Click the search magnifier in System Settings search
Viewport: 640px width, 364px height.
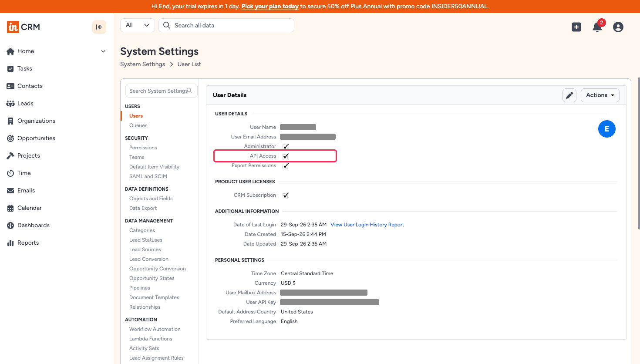[189, 91]
